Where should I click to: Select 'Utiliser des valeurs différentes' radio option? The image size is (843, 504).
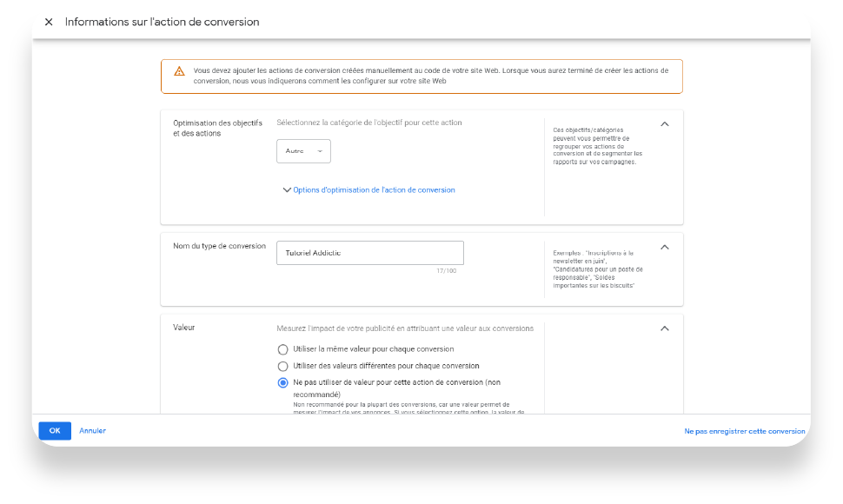[x=282, y=366]
